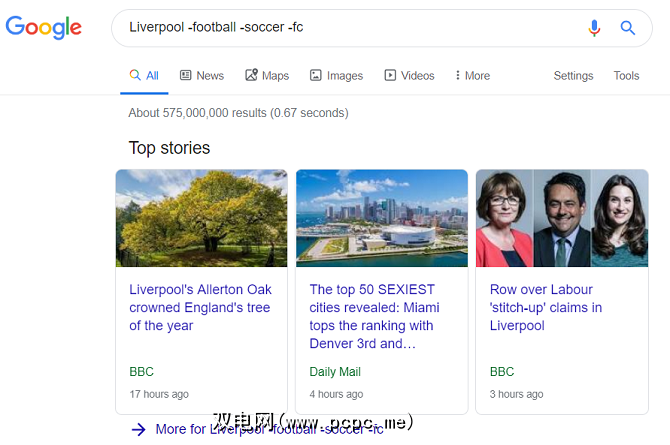Viewport: 670px width, 445px height.
Task: Select the All results tab
Action: 144,75
